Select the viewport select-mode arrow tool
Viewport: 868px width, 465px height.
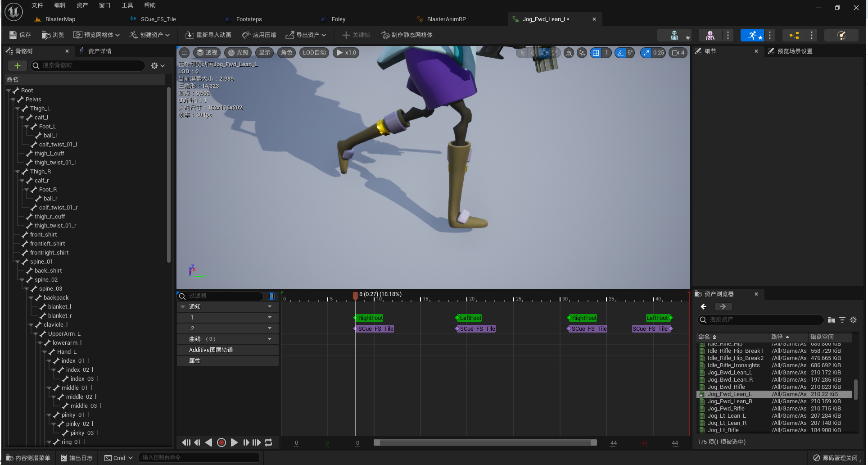[522, 53]
